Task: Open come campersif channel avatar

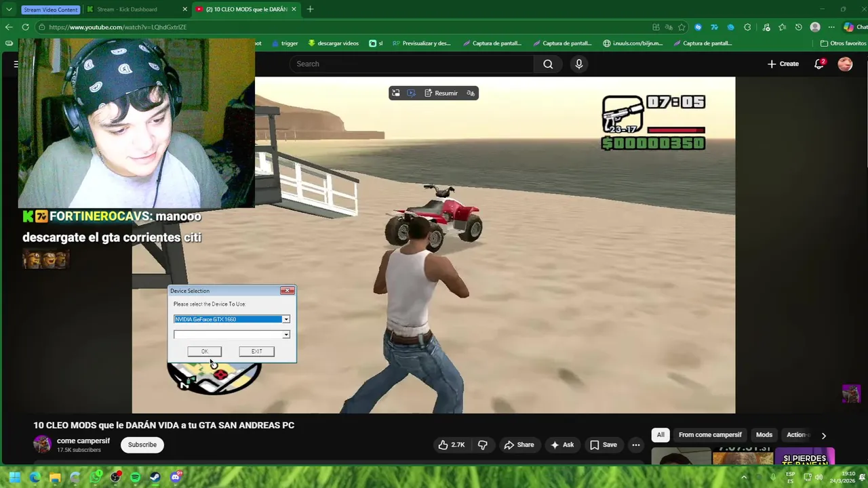Action: coord(42,445)
